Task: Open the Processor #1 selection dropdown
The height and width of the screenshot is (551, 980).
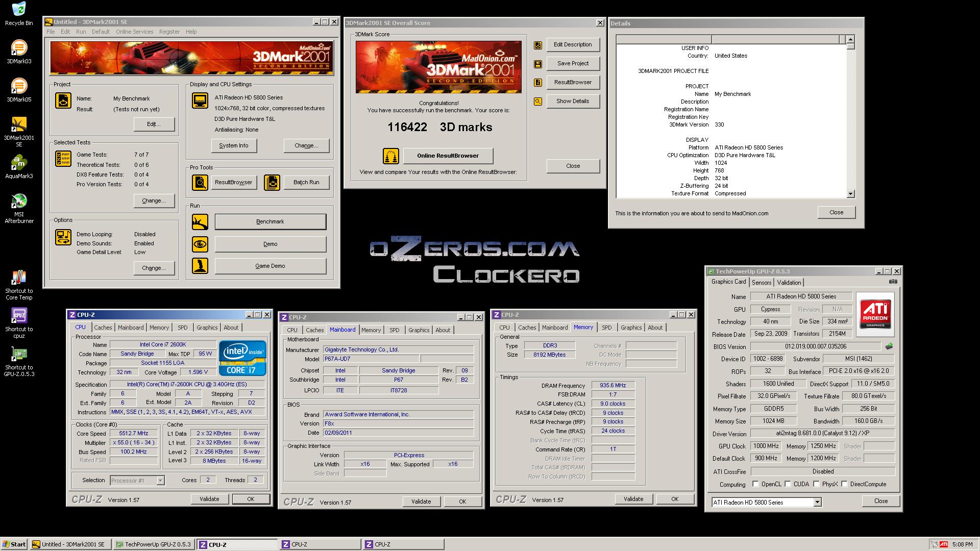Action: click(160, 481)
